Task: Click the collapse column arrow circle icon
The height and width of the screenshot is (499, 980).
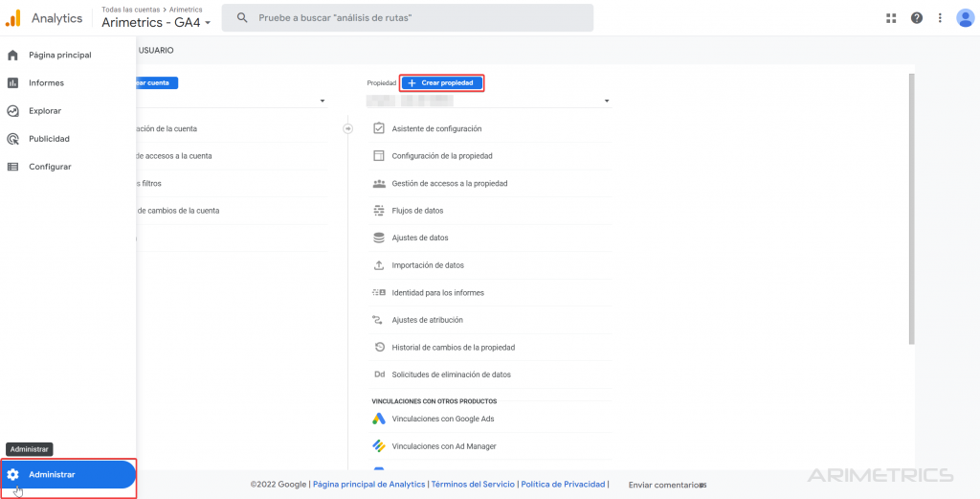Action: pyautogui.click(x=348, y=128)
